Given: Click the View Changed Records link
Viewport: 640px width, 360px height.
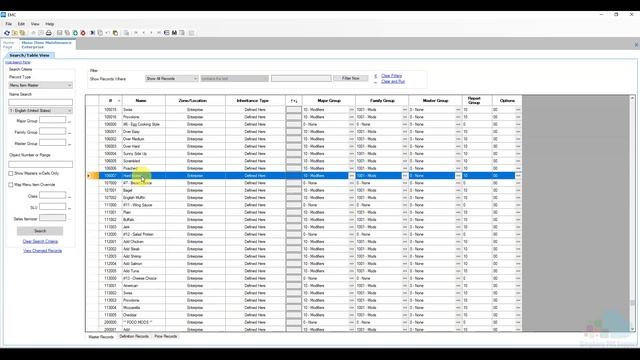Looking at the screenshot, I should [42, 251].
